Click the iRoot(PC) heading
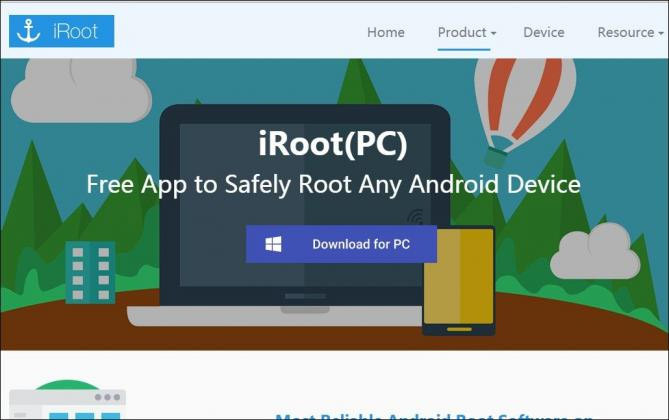The width and height of the screenshot is (669, 420). [333, 144]
